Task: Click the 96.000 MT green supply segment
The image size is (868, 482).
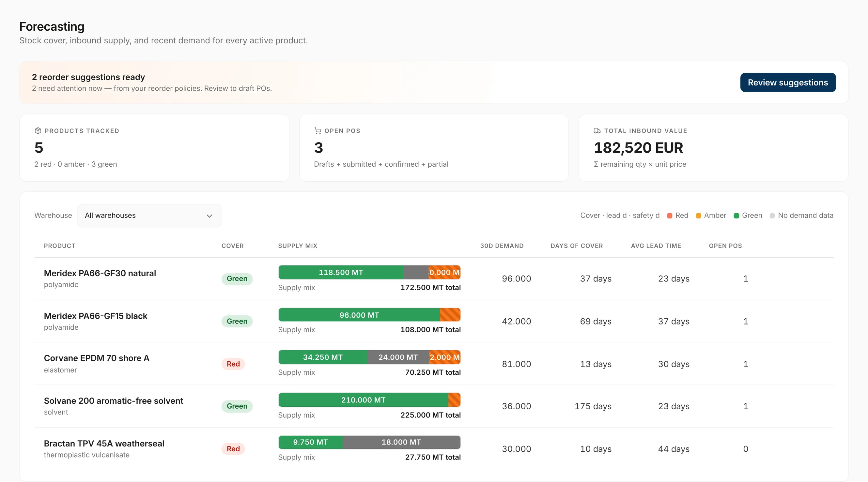Action: click(x=359, y=315)
